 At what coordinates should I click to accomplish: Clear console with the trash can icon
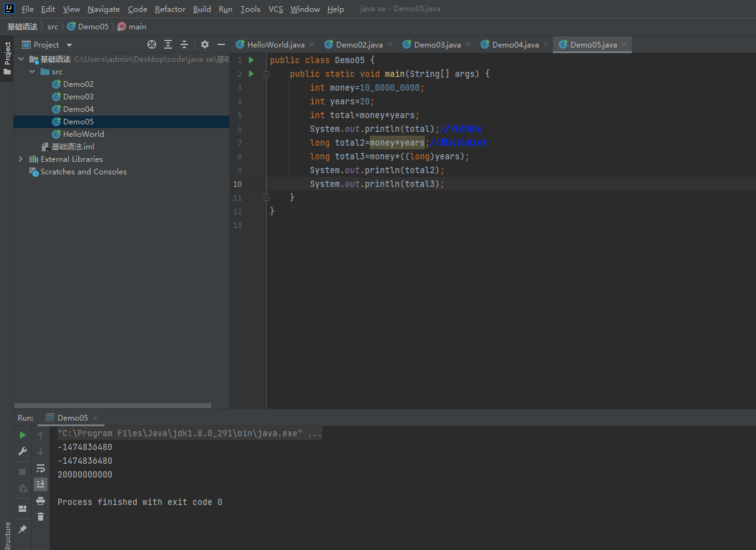[x=41, y=516]
